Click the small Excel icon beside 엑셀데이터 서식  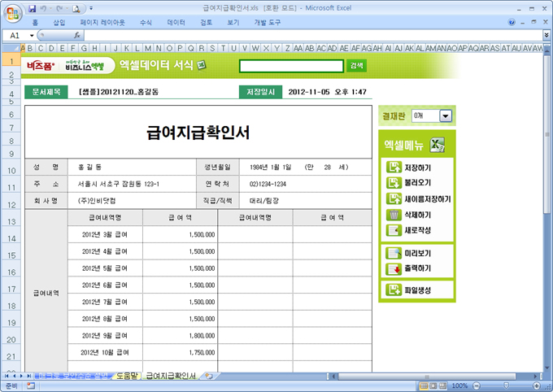coord(201,65)
